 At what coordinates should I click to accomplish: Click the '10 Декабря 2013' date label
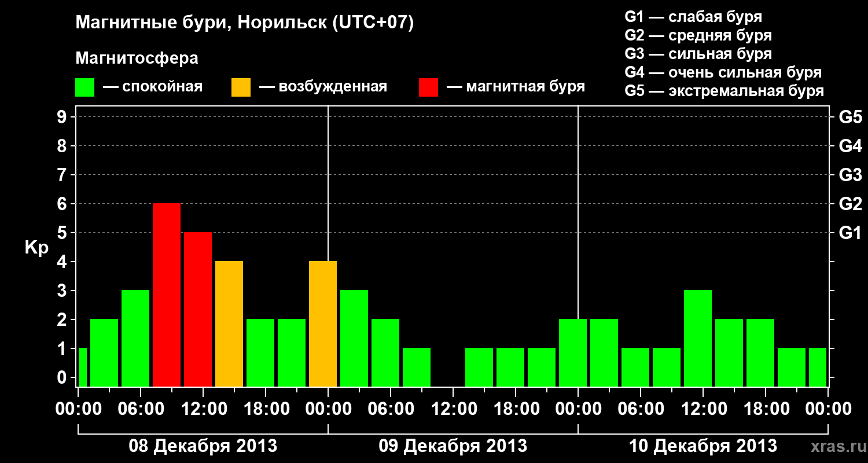(x=703, y=446)
